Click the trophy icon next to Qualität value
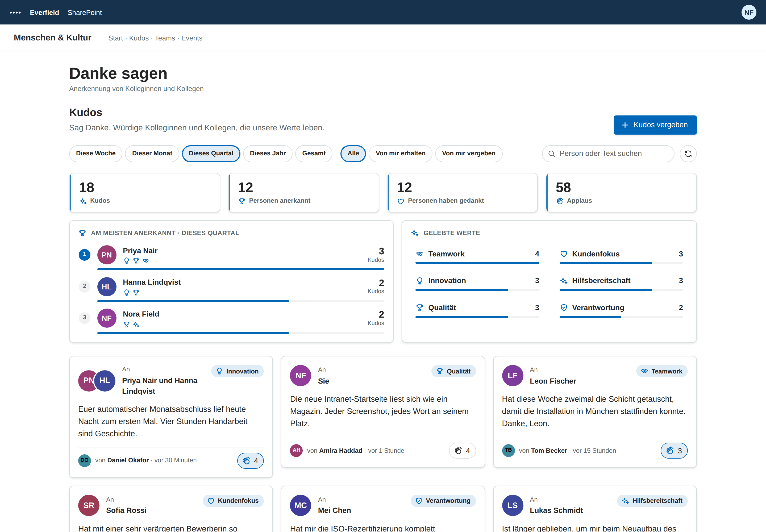 [x=420, y=308]
